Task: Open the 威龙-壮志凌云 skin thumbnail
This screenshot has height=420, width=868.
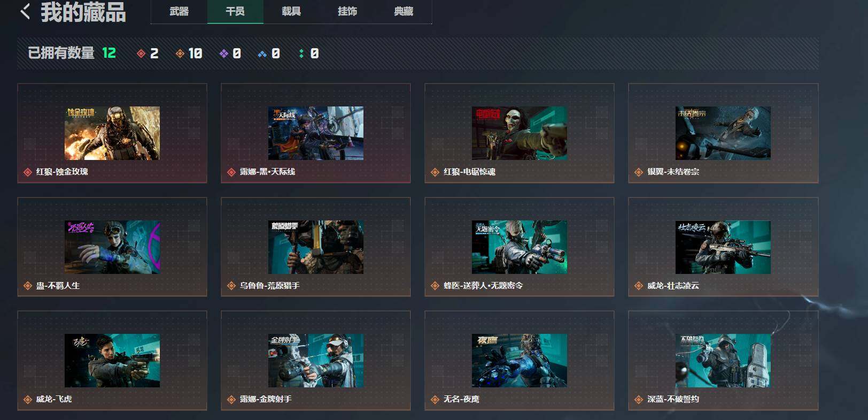Action: [x=723, y=247]
